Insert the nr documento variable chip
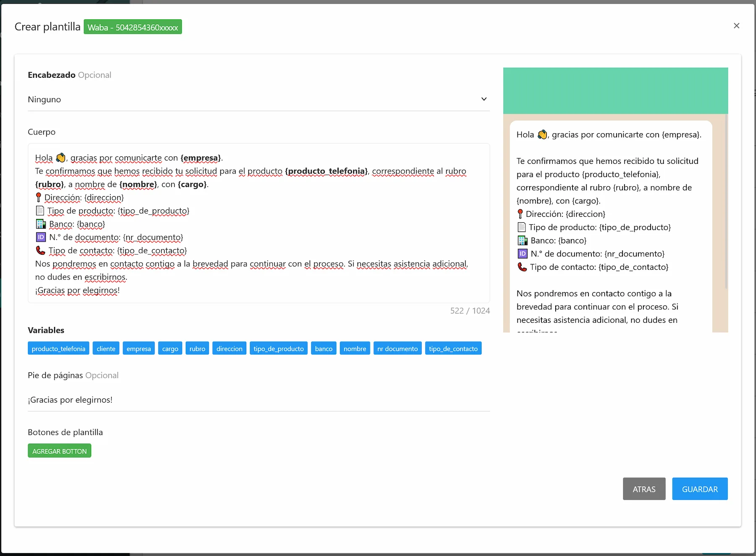The height and width of the screenshot is (556, 756). pos(397,348)
